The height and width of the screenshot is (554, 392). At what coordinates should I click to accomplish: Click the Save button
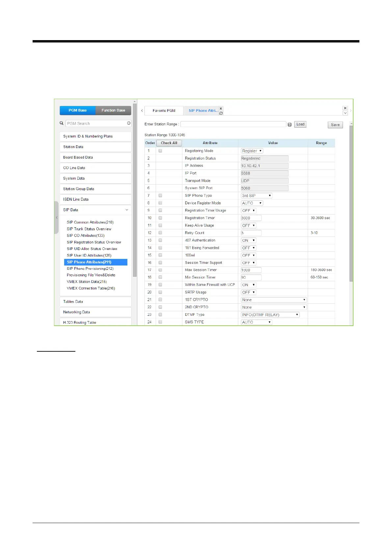(335, 125)
